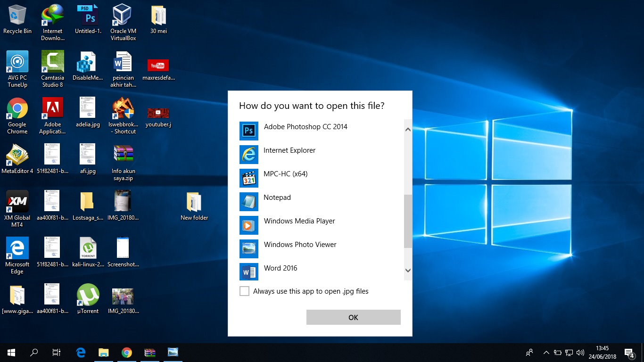This screenshot has width=644, height=362.
Task: Confirm the dialog with OK button
Action: pyautogui.click(x=354, y=317)
